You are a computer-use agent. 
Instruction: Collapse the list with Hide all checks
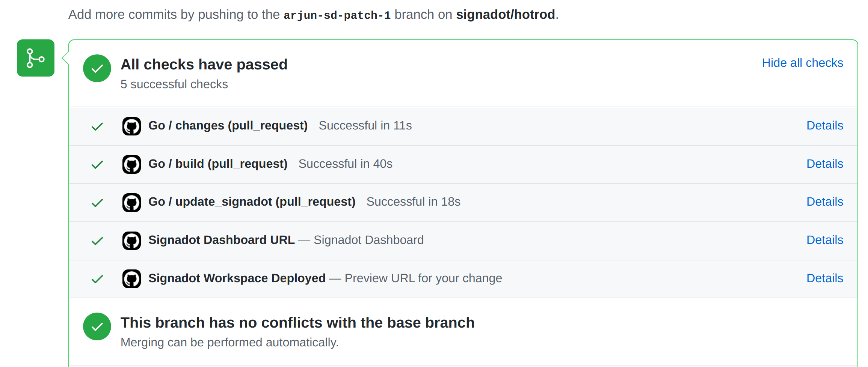[803, 63]
